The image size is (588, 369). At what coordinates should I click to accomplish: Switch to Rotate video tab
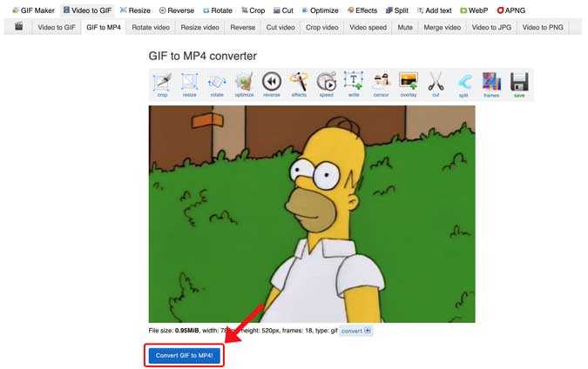[151, 27]
